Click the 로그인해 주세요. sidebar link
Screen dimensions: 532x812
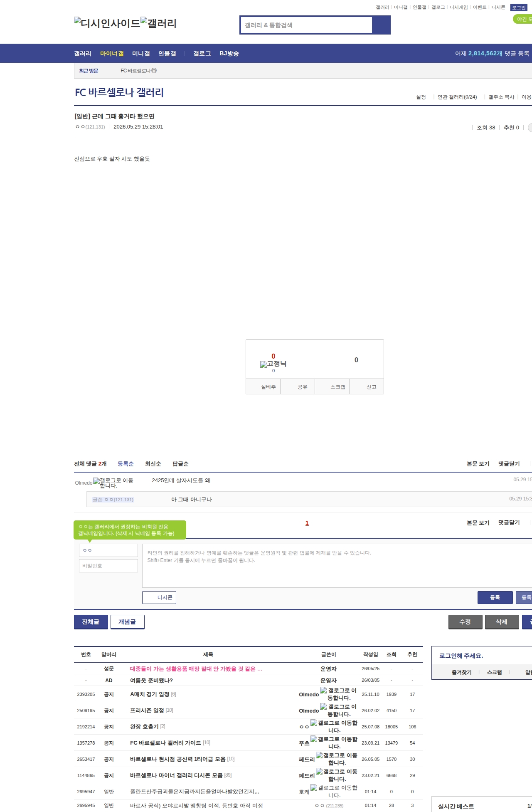(461, 656)
